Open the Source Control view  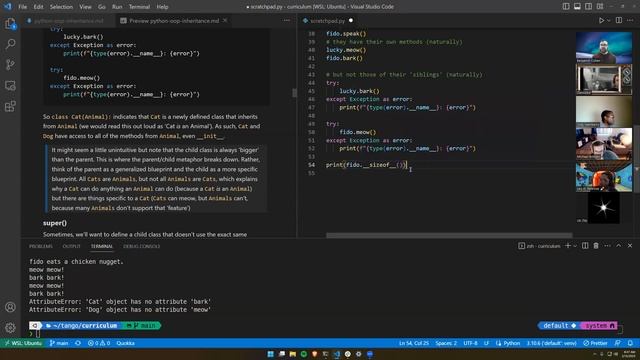pyautogui.click(x=11, y=64)
